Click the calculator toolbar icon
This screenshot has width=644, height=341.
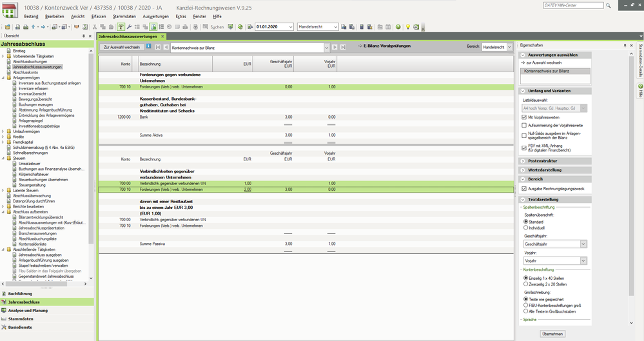(362, 26)
